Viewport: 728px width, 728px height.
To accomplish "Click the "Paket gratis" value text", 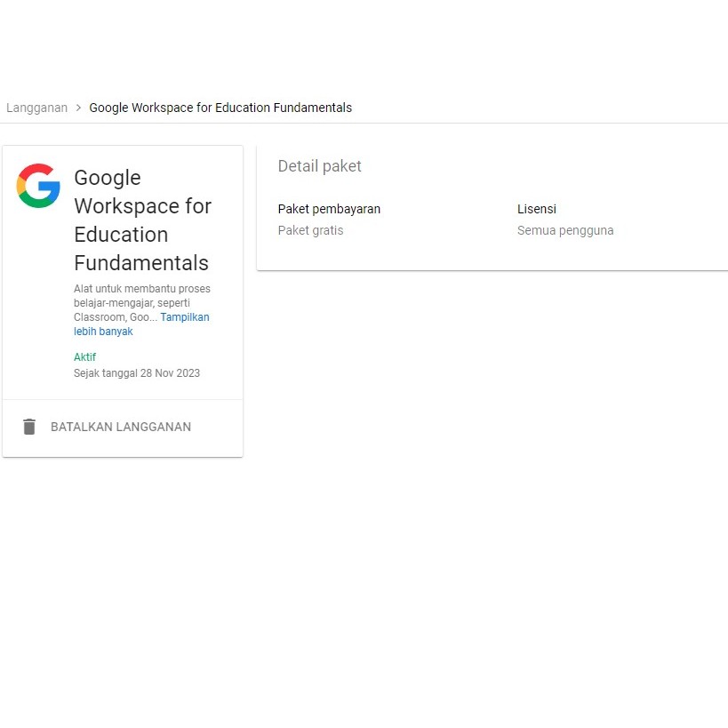I will tap(310, 230).
